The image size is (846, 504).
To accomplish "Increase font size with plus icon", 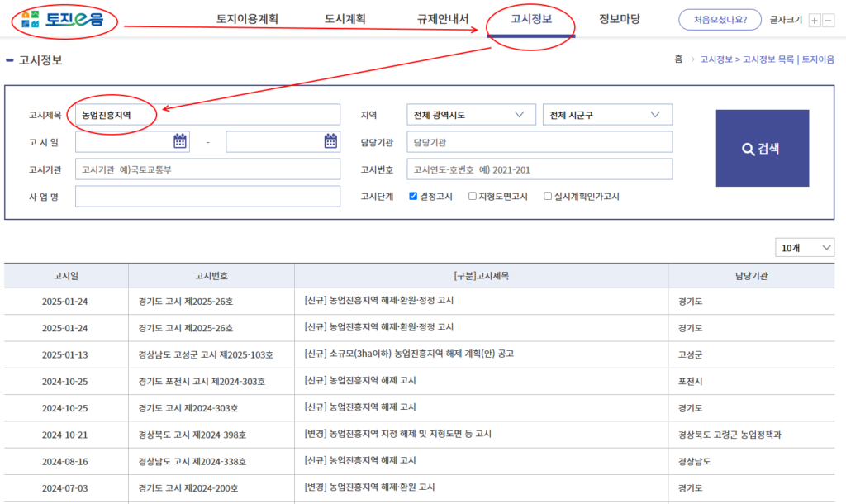I will coord(814,21).
